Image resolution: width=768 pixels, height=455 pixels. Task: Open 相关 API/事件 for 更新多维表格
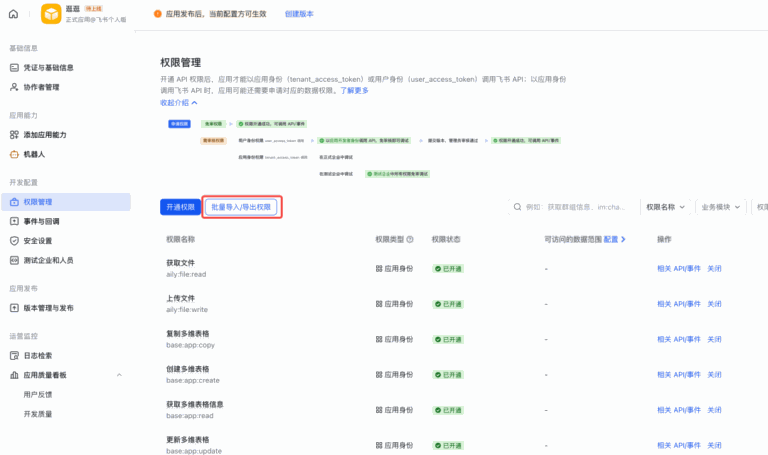pos(679,445)
